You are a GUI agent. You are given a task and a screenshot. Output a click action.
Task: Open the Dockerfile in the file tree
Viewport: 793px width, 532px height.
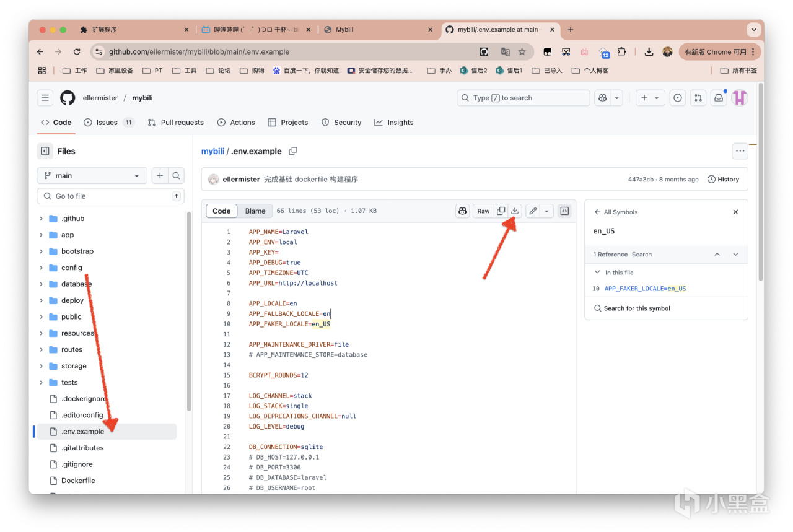[x=78, y=481]
